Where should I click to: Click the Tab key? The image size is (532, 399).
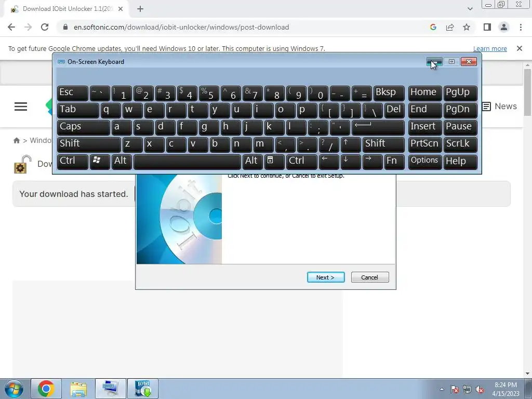78,110
